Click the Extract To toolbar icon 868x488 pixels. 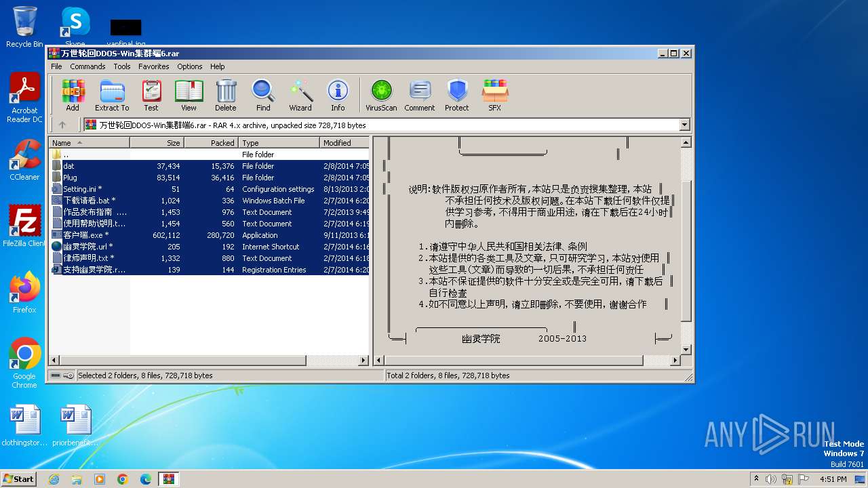[112, 95]
